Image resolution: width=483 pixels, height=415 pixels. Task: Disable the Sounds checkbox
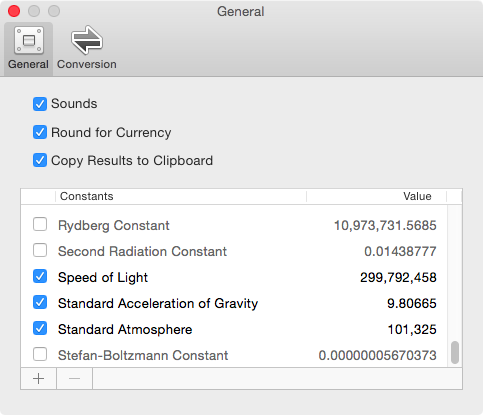(x=40, y=104)
